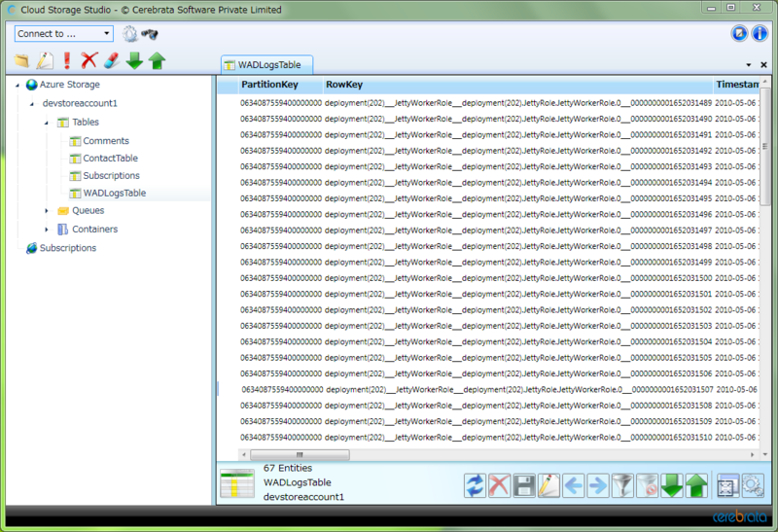Image resolution: width=778 pixels, height=532 pixels.
Task: Click the red exclamation mark icon
Action: tap(67, 60)
